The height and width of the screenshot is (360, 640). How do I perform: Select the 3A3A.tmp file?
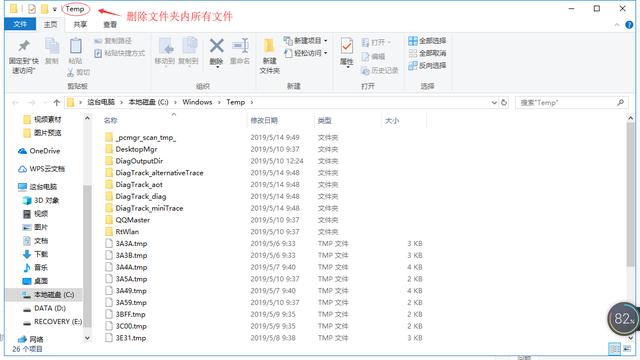pyautogui.click(x=126, y=243)
